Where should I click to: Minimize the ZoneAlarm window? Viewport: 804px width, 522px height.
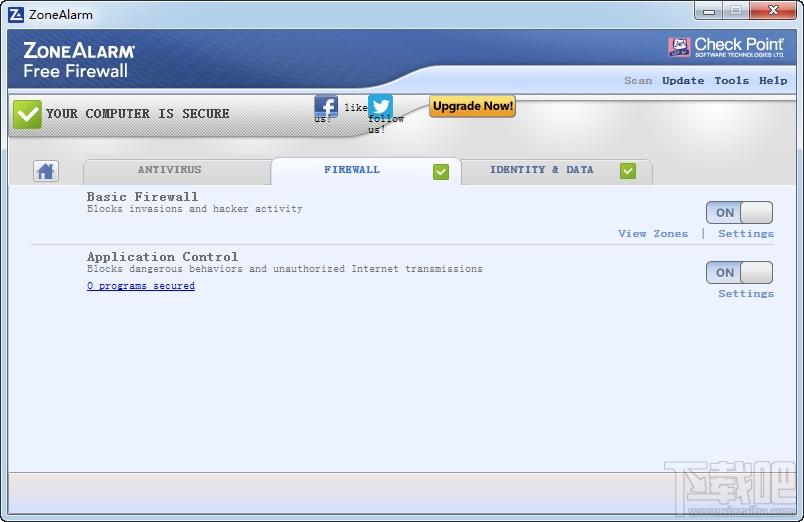click(x=709, y=11)
